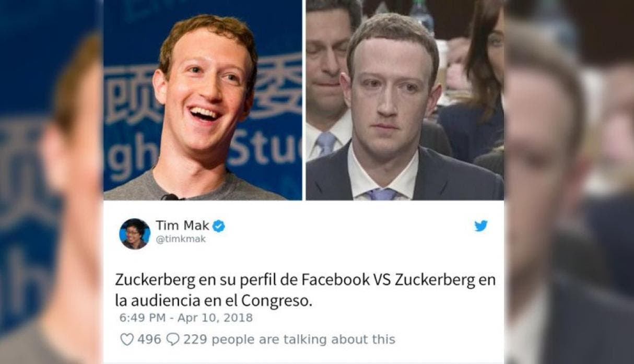This screenshot has width=634, height=364.
Task: Click the water bottle behind the seated man
Action: (422, 15)
